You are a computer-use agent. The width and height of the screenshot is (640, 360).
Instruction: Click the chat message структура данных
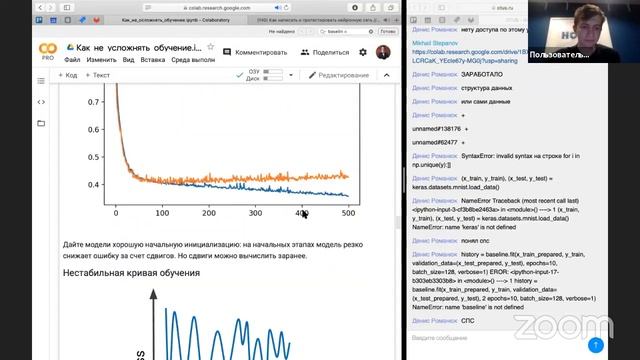pyautogui.click(x=487, y=88)
